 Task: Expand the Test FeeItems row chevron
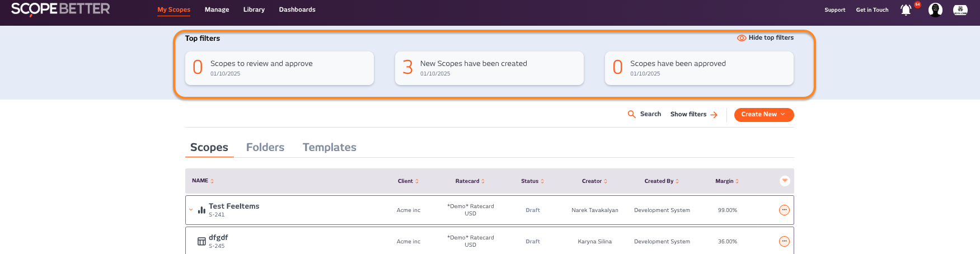click(x=191, y=210)
